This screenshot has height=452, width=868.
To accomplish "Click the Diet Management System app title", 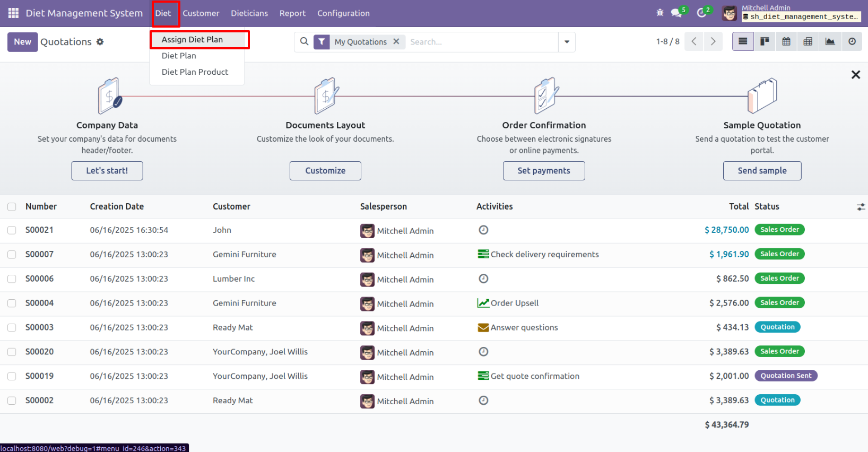I will pyautogui.click(x=84, y=13).
